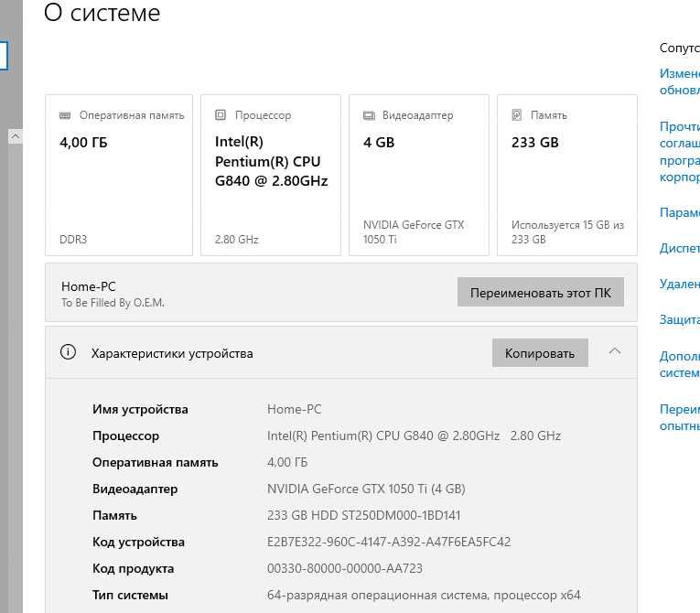Open the Переим… опытны link in the related settings list
The width and height of the screenshot is (700, 613).
(680, 417)
